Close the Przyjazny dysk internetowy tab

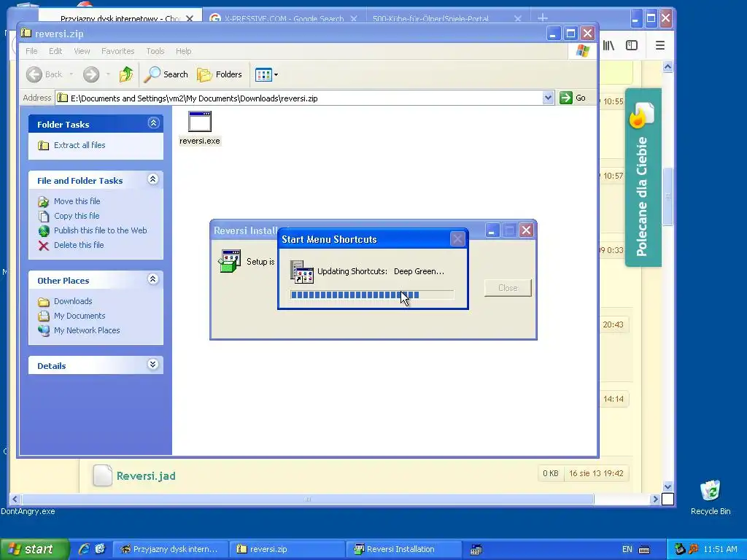pyautogui.click(x=190, y=18)
